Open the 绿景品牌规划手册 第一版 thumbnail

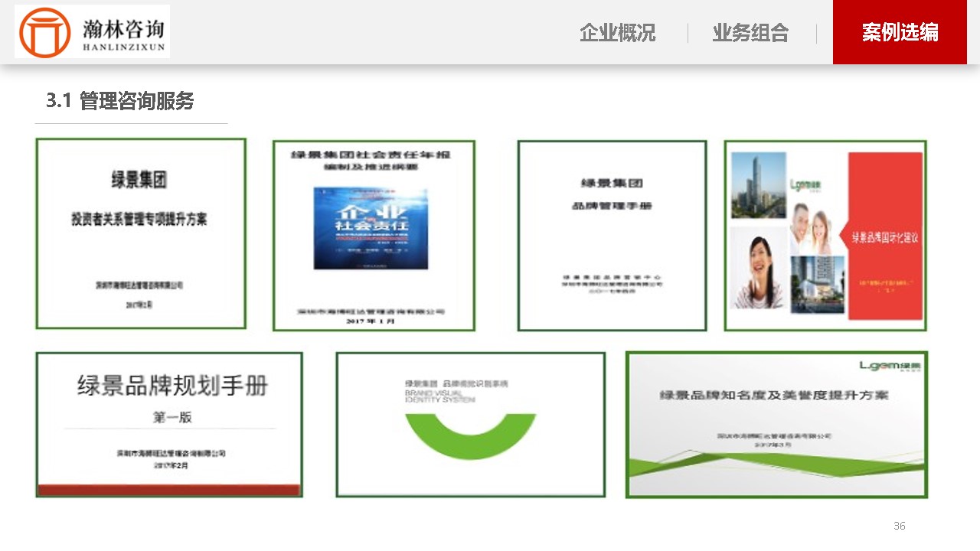coord(169,425)
